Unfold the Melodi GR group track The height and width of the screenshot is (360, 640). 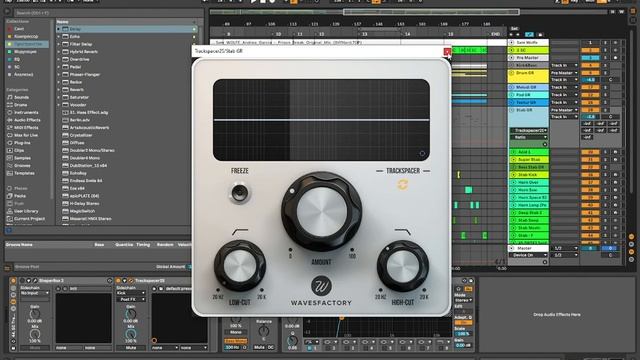pos(512,87)
